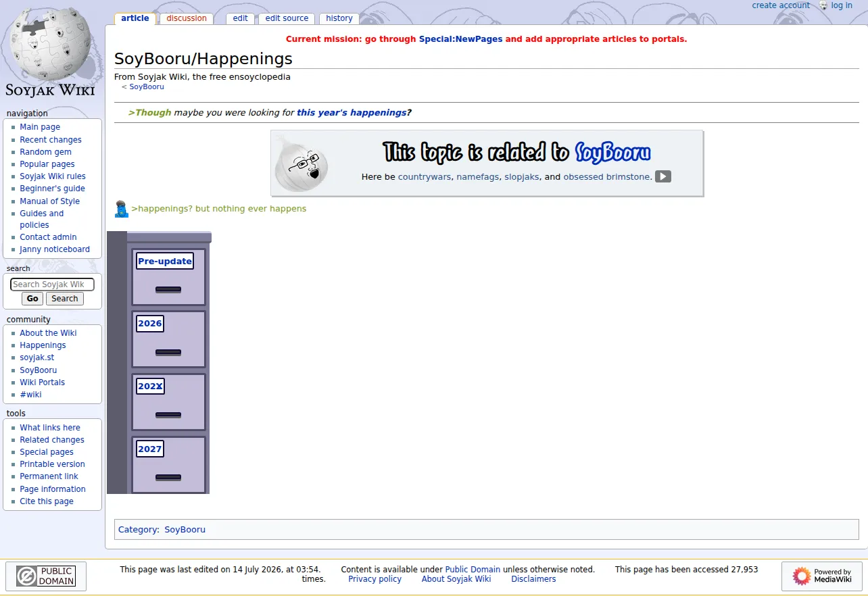Open SoyBooru in community sidebar
868x596 pixels.
pos(38,370)
